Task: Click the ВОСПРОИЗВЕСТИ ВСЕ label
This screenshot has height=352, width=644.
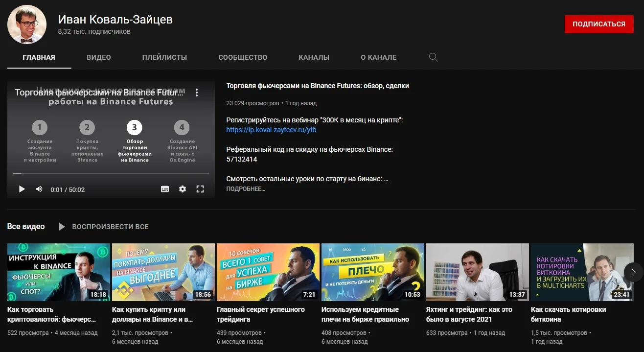Action: [110, 227]
